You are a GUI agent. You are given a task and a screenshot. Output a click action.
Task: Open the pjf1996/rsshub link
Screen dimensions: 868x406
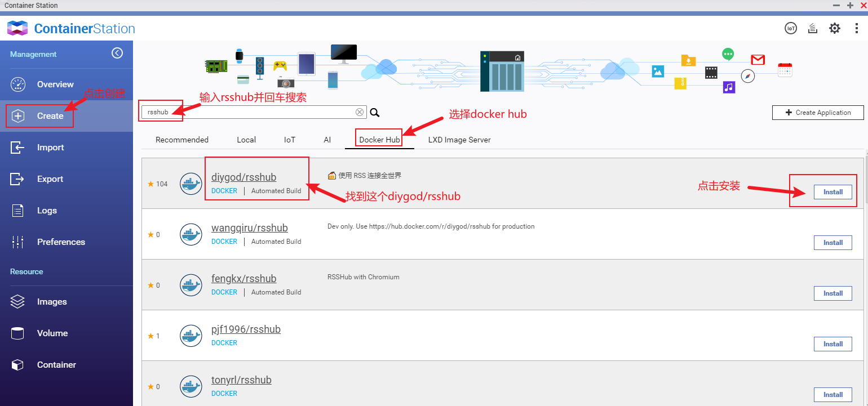coord(246,329)
